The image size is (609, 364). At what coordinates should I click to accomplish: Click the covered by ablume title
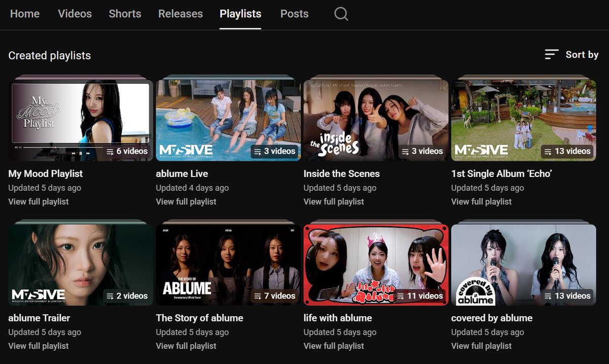pos(492,318)
